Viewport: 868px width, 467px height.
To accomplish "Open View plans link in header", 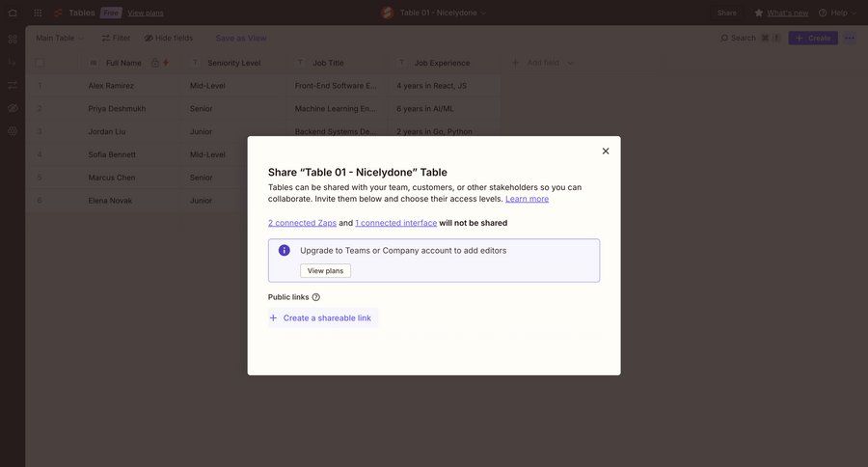I will 145,13.
